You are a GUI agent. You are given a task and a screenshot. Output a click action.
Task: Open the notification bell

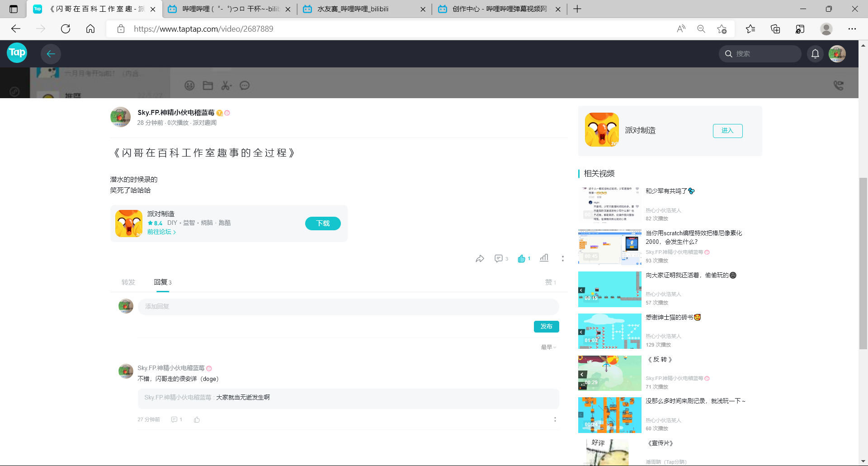click(x=815, y=54)
